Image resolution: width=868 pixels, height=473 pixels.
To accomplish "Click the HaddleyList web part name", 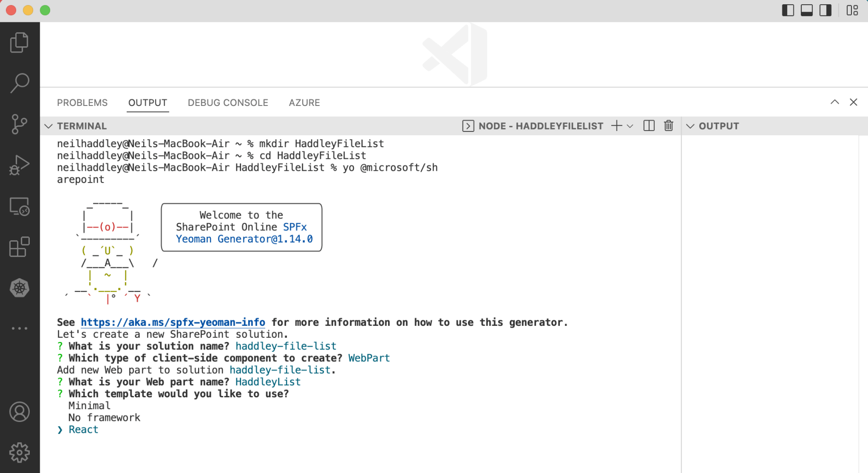I will (268, 382).
